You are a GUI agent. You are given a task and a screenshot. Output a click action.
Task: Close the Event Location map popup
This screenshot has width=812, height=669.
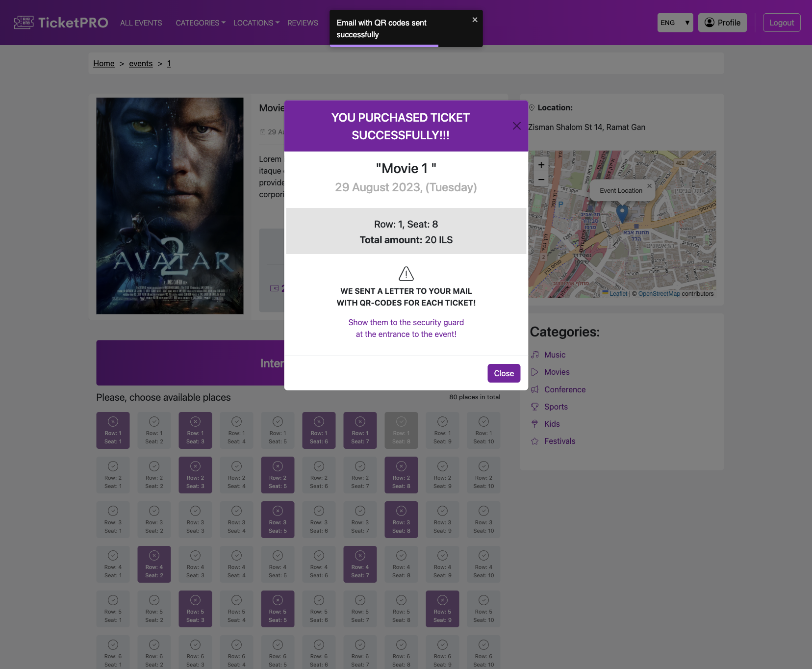tap(649, 186)
